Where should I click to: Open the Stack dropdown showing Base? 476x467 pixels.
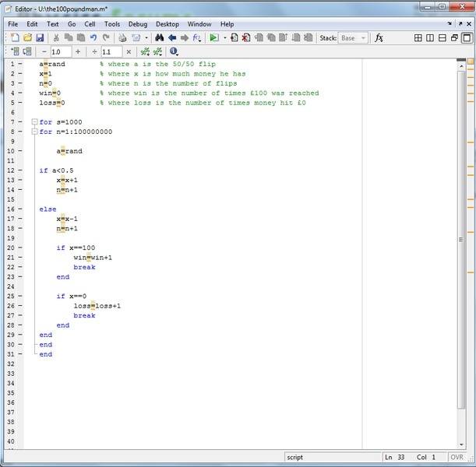click(x=353, y=38)
